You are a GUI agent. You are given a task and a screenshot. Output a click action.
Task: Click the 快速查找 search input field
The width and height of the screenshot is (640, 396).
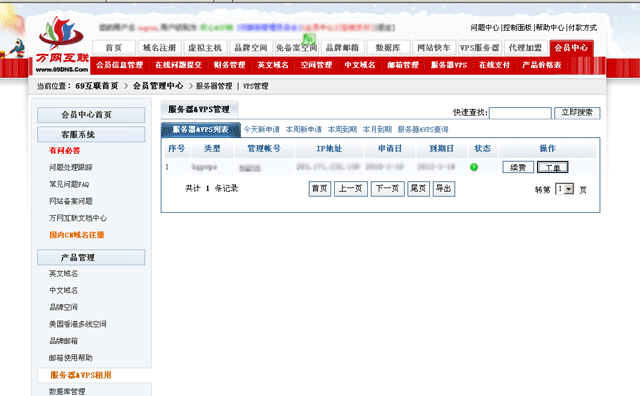tap(520, 113)
